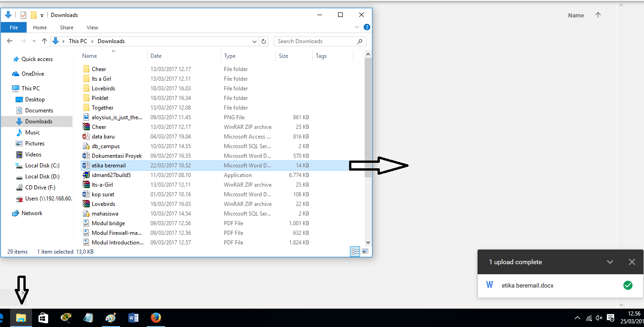The width and height of the screenshot is (644, 327).
Task: Select Quick access in navigation pane
Action: coord(37,59)
